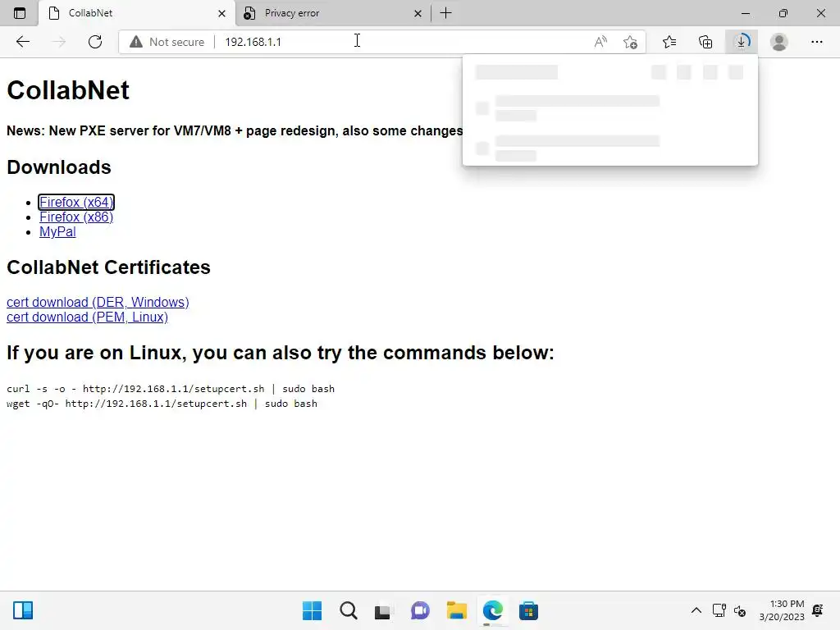Minimize the Edge window
Screen dimensions: 840x630
[745, 13]
